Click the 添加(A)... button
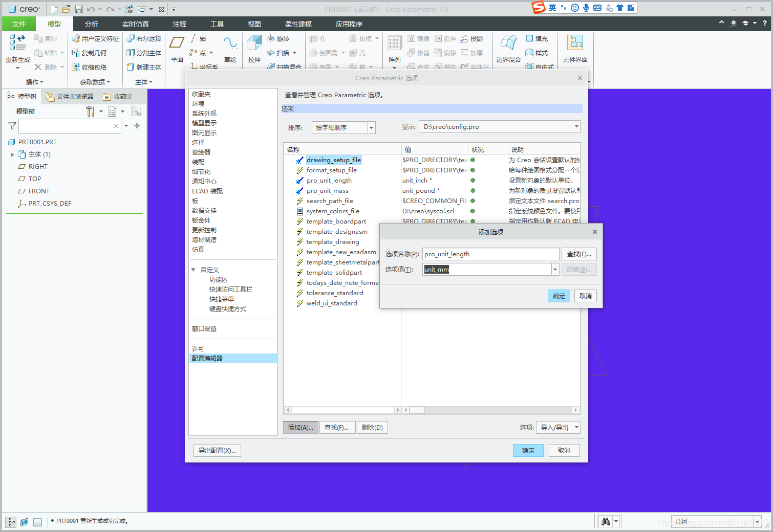The image size is (773, 532). click(x=300, y=428)
